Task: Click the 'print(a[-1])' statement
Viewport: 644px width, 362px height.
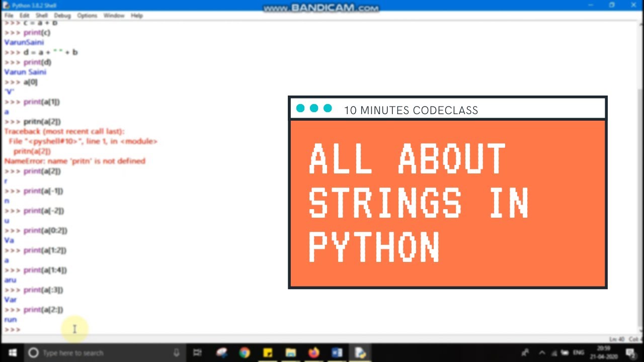Action: [43, 191]
